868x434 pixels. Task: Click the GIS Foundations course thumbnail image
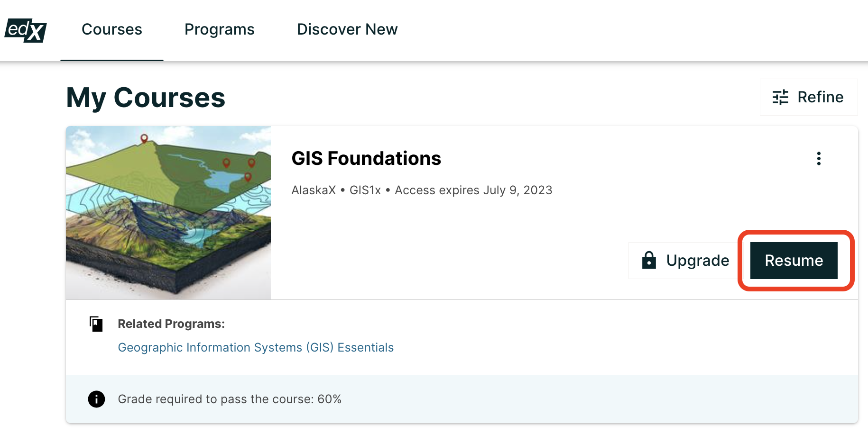click(x=168, y=213)
